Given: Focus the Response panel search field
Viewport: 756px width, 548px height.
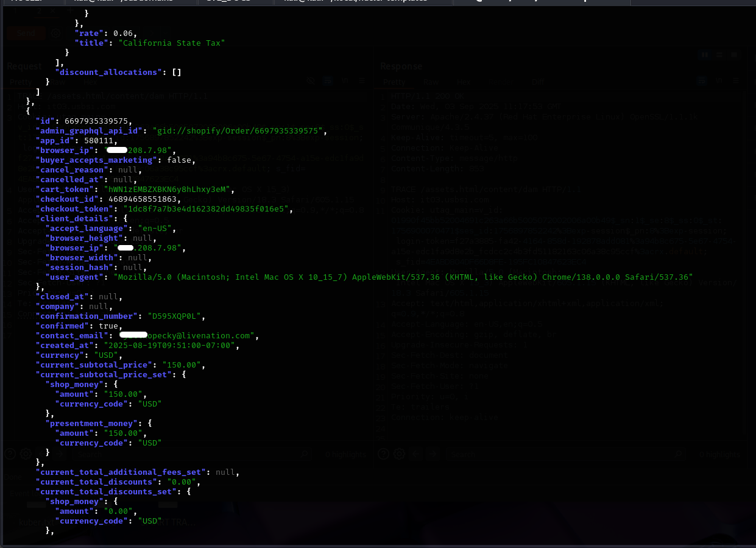Looking at the screenshot, I should pos(567,454).
